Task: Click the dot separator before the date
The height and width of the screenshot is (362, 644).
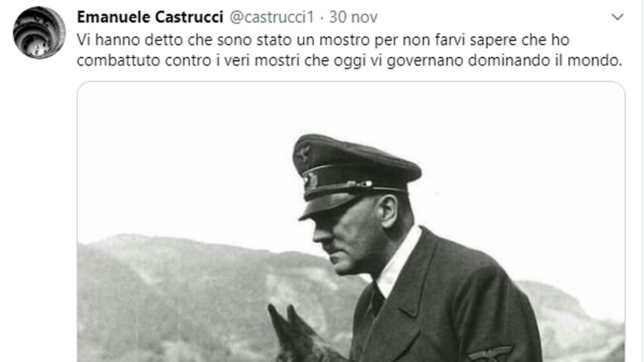Action: [321, 17]
